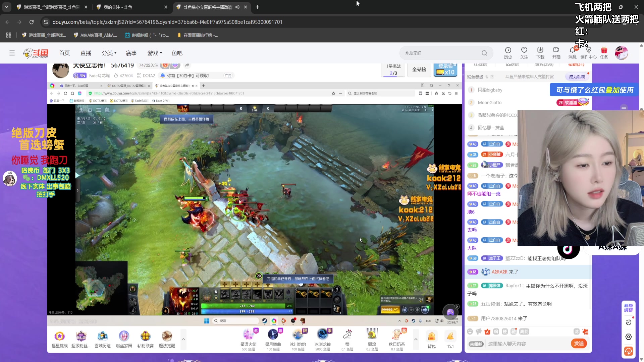Viewport: 644px width, 362px height.
Task: Open 魔法觉醒 activity
Action: [x=167, y=339]
